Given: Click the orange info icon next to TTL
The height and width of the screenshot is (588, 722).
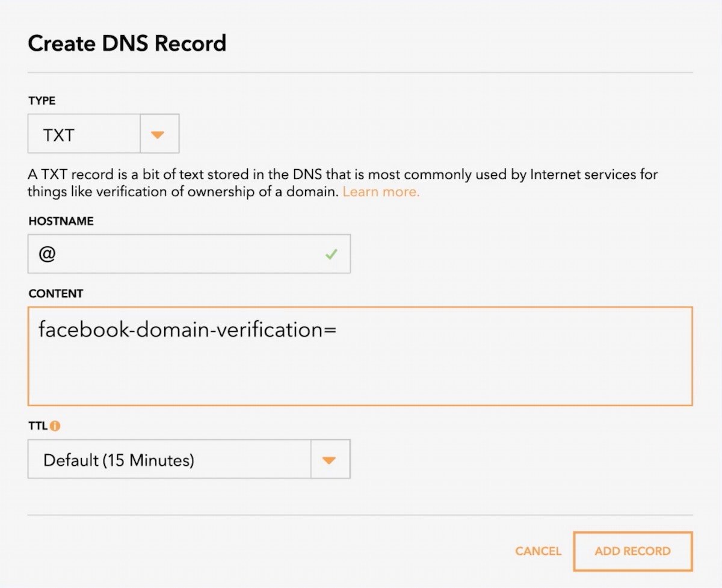Looking at the screenshot, I should pyautogui.click(x=56, y=426).
